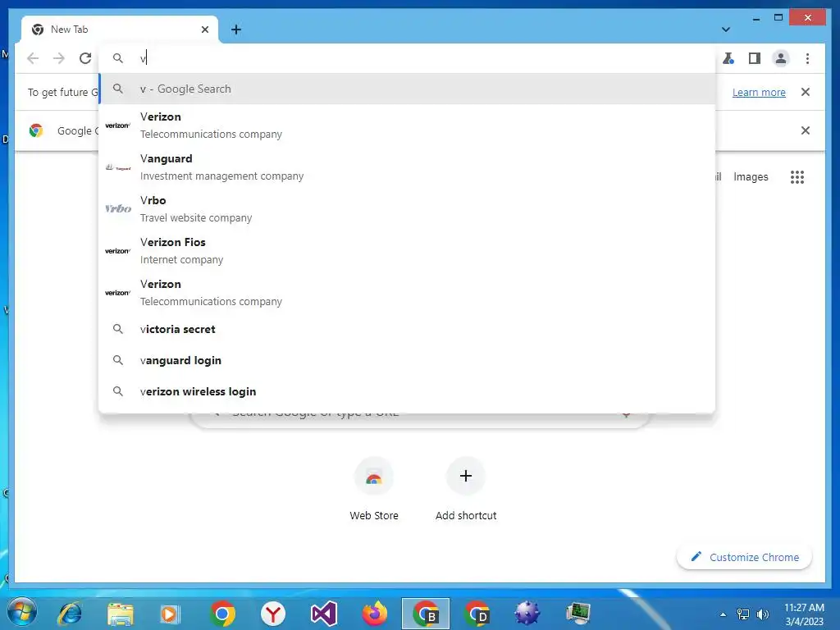Open the volume speaker tray icon
The height and width of the screenshot is (630, 840).
coord(762,614)
